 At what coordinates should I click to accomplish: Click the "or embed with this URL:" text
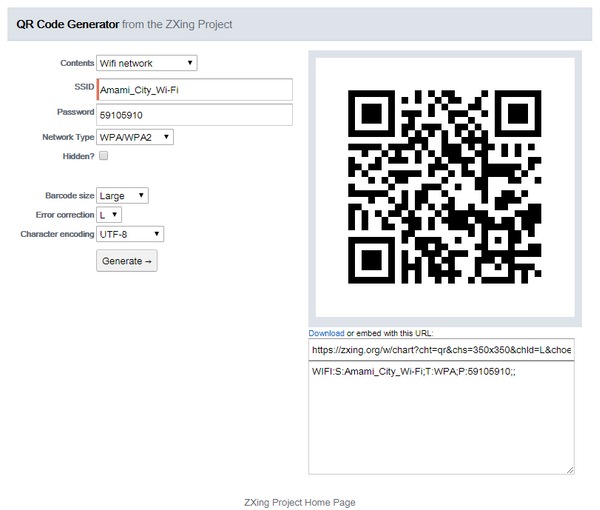click(x=390, y=333)
